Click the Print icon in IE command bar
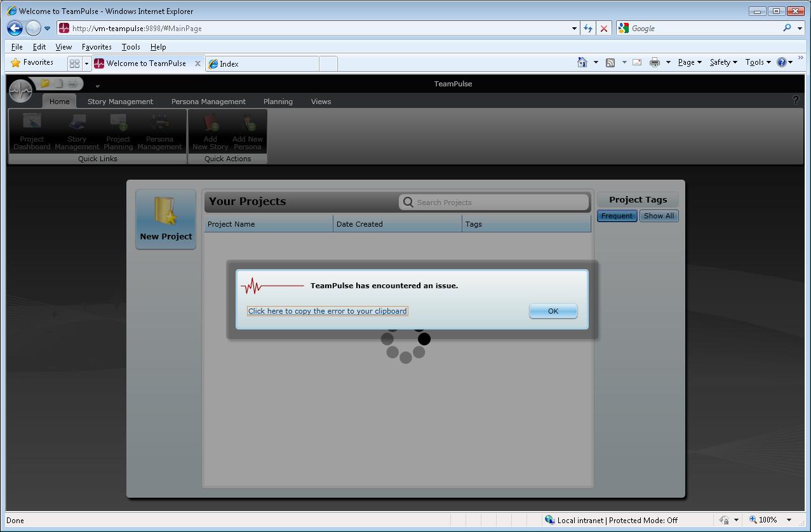 click(x=655, y=62)
